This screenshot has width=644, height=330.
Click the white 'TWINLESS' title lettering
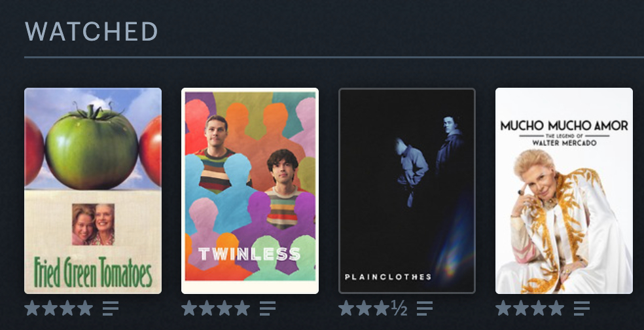click(x=249, y=254)
